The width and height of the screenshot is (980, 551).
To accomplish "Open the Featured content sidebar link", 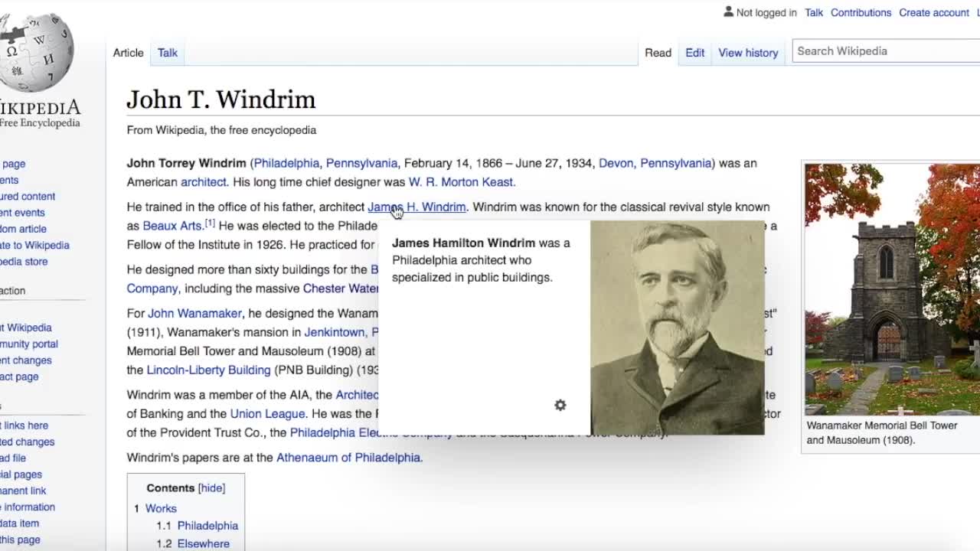I will point(28,197).
